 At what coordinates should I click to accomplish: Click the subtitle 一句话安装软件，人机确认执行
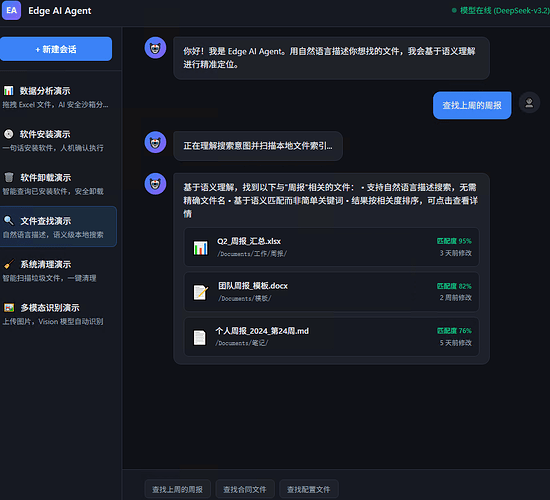53,148
